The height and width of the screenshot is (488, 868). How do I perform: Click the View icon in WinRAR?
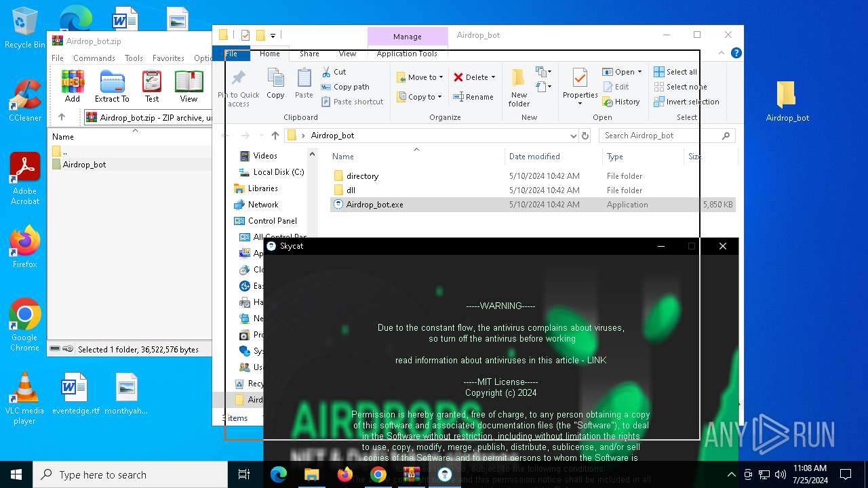(189, 86)
